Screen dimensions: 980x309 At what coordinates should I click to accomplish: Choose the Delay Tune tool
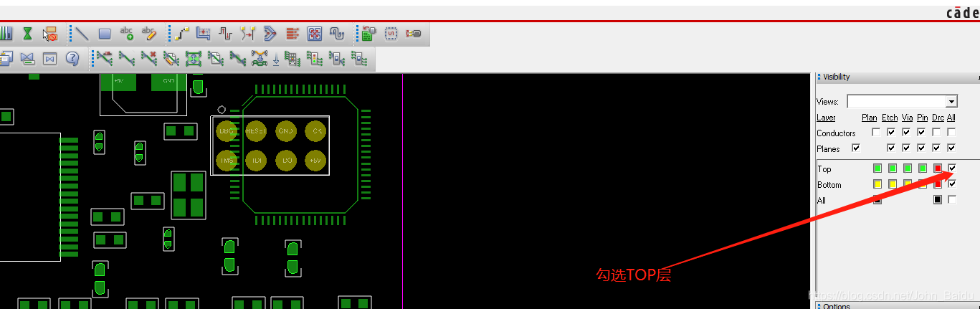[x=226, y=34]
